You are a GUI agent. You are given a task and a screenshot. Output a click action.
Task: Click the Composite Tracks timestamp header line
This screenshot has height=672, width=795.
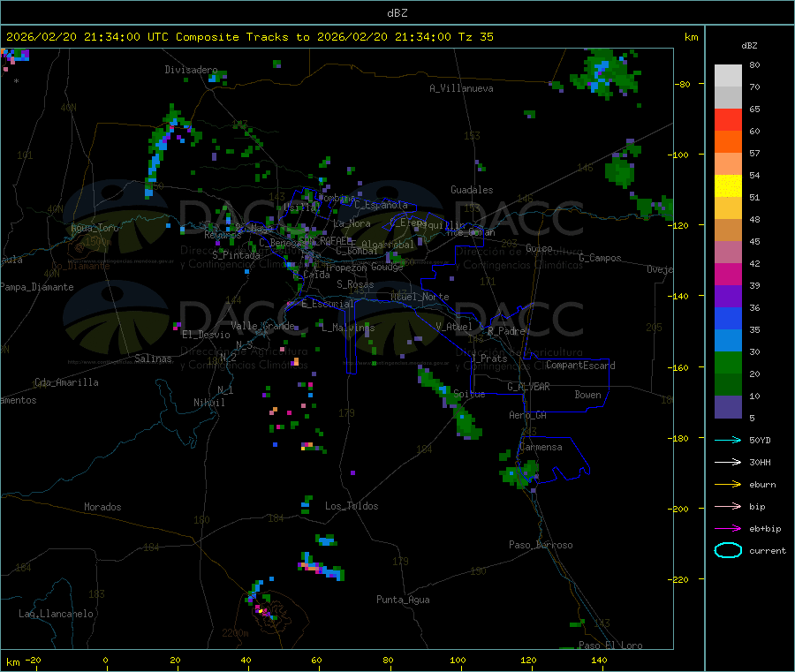[x=249, y=37]
